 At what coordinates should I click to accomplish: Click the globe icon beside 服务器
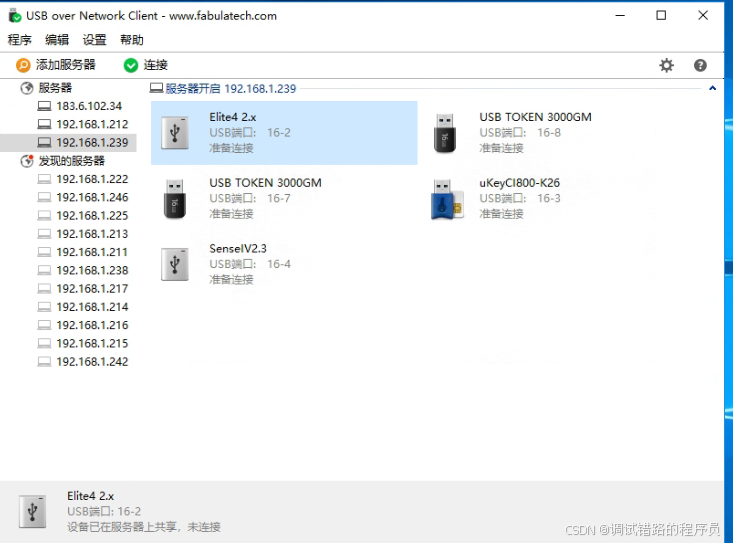27,88
